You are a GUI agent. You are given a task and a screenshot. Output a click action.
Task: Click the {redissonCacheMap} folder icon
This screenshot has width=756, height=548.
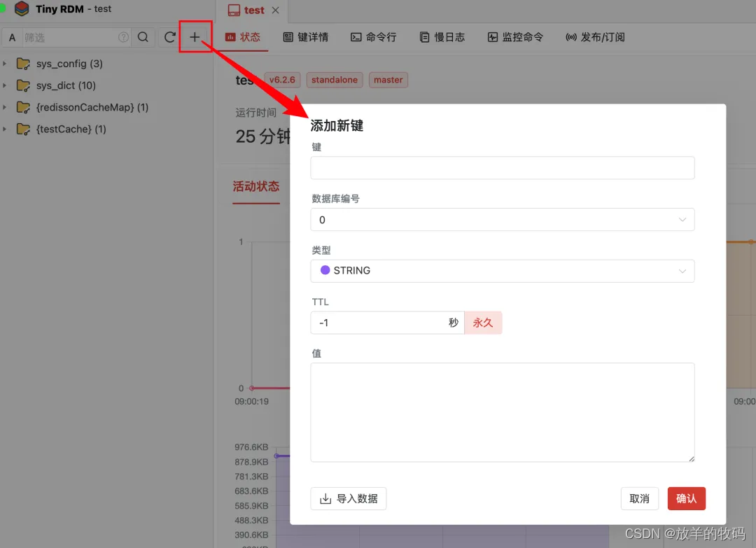pos(23,107)
